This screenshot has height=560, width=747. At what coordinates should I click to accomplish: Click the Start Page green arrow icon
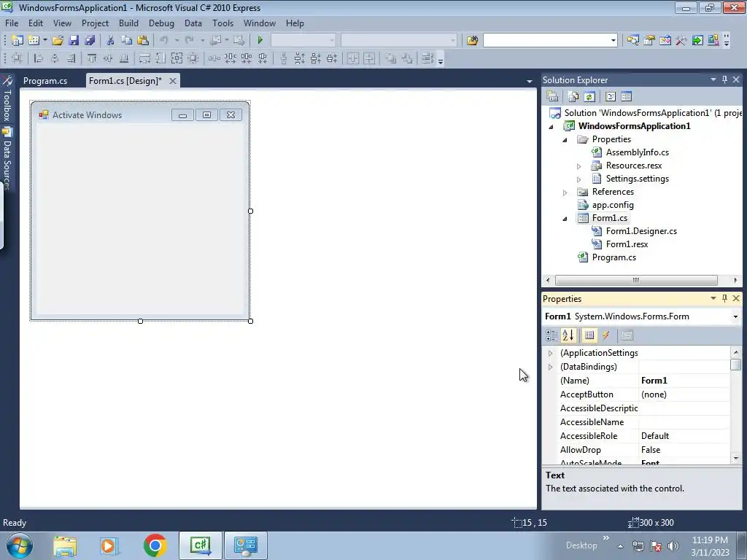point(697,41)
